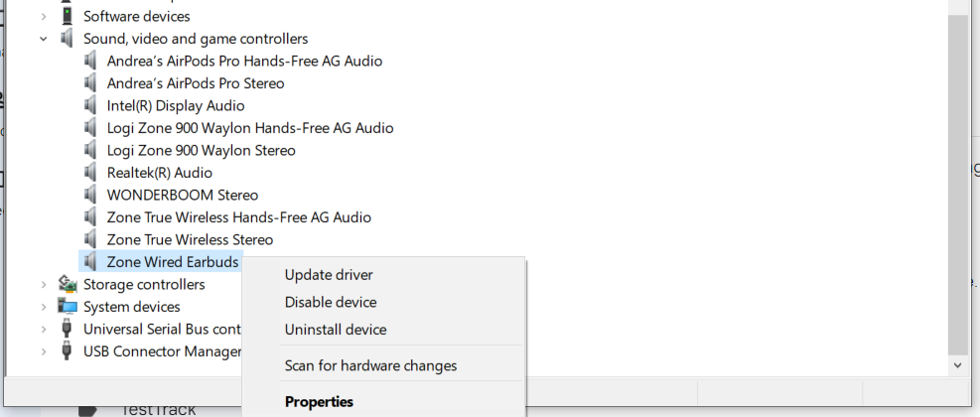Click the Realtek(R) Audio speaker icon
Screen dimensions: 980x417
(91, 173)
